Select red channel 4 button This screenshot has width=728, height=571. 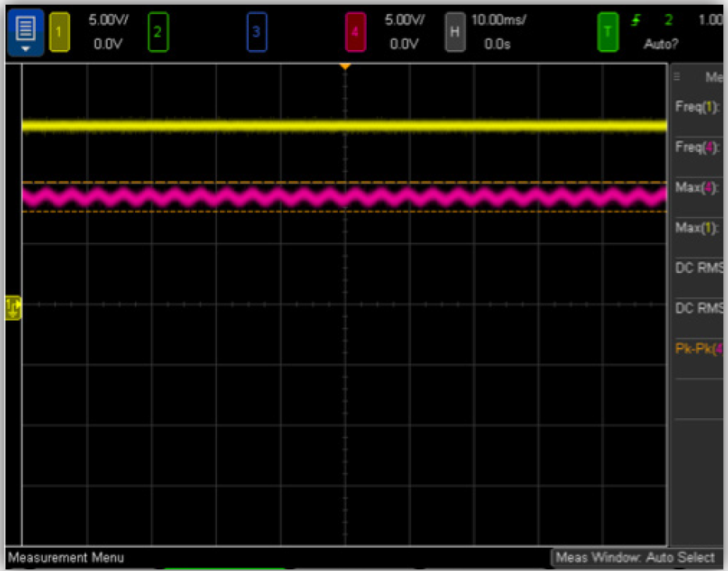coord(355,32)
